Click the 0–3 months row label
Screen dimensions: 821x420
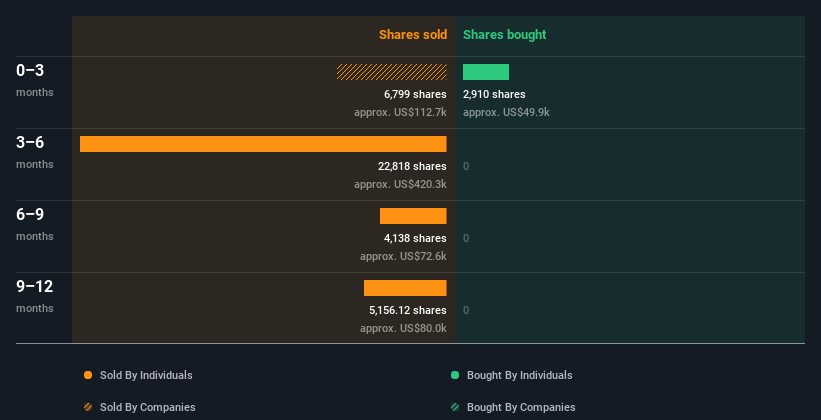pyautogui.click(x=35, y=80)
